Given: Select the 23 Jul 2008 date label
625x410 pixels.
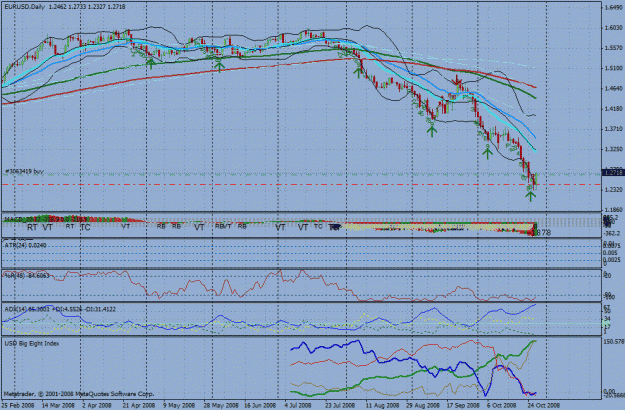Looking at the screenshot, I should (x=340, y=405).
